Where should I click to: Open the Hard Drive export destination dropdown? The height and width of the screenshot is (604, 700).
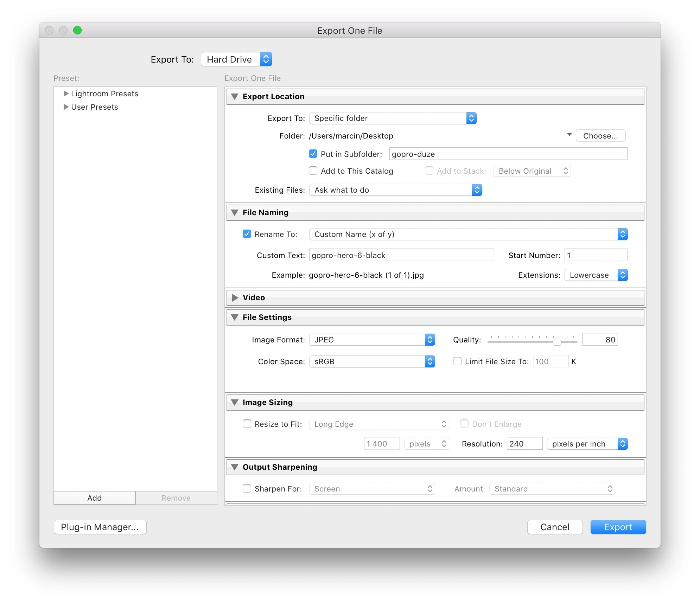click(x=236, y=59)
